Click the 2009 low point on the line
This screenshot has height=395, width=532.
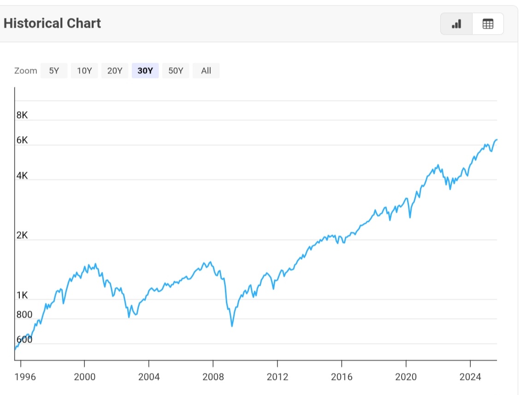[x=232, y=326]
